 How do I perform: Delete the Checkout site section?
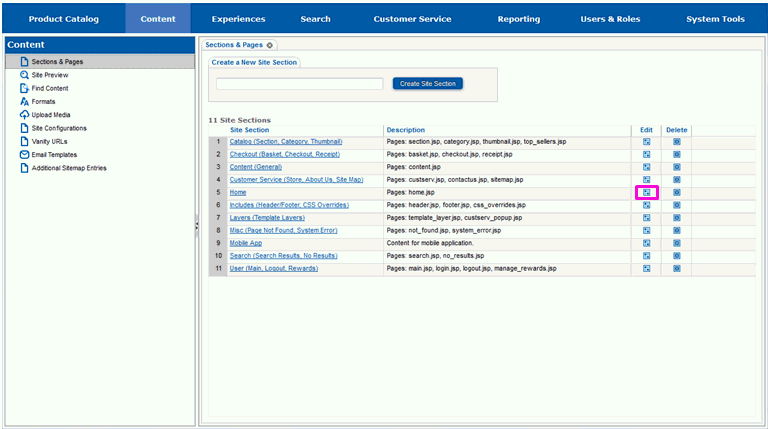tap(676, 154)
